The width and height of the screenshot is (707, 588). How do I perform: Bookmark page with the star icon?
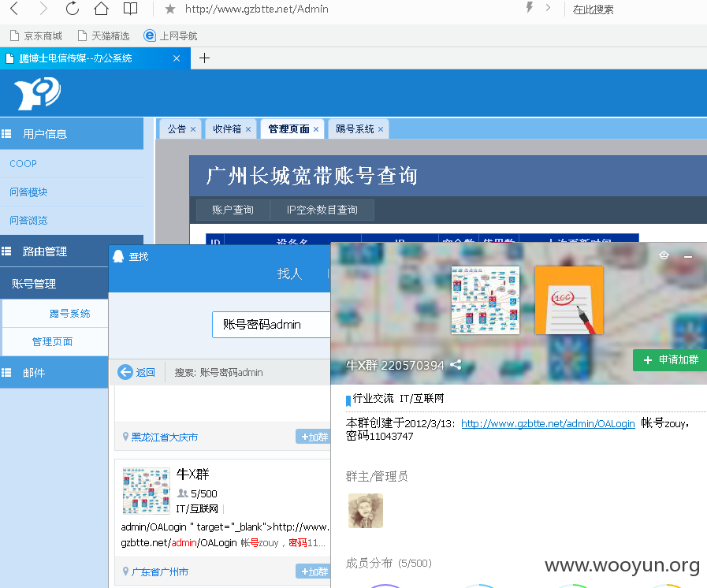coord(170,9)
